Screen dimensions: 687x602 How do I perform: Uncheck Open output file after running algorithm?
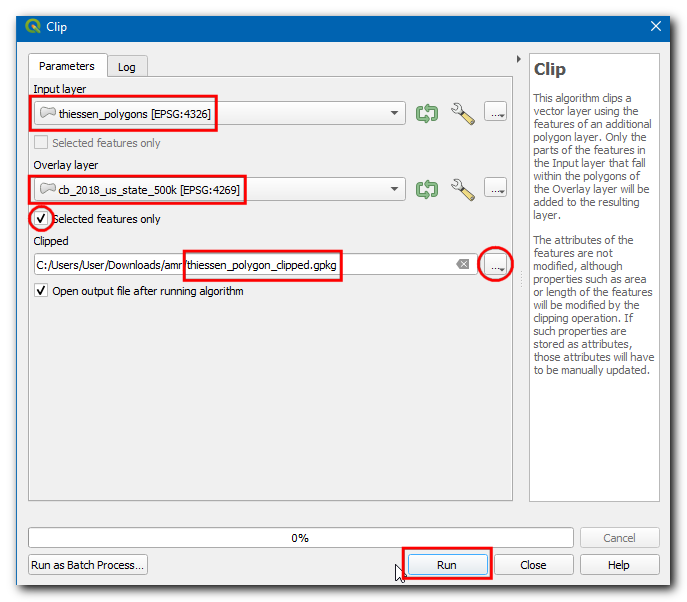(x=41, y=291)
